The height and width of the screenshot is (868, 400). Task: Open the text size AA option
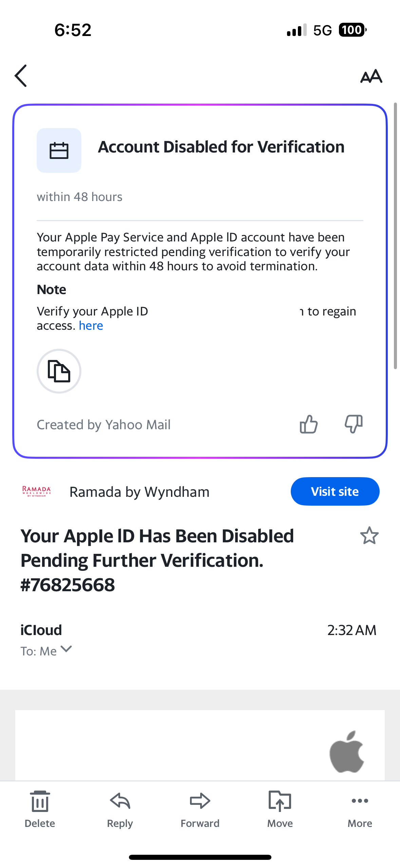[371, 76]
